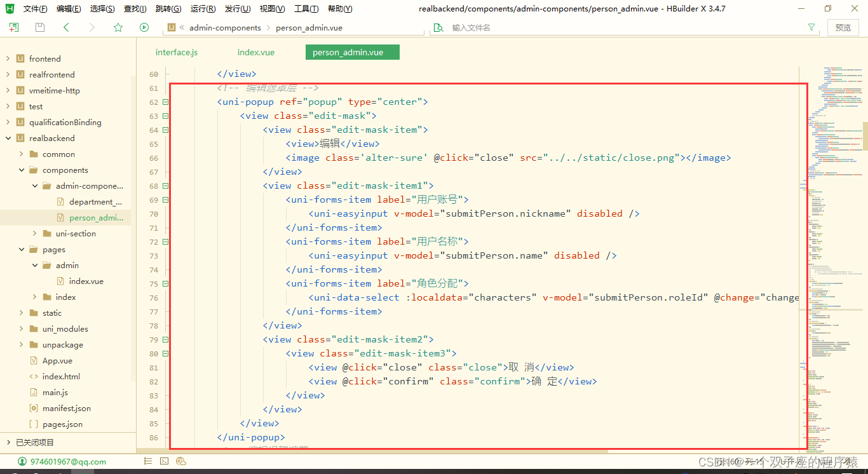Open the 帮助(Y) menu

[x=340, y=9]
